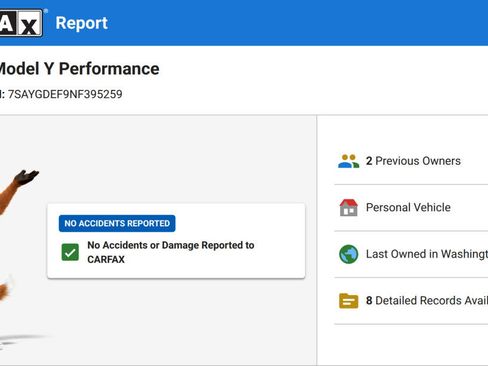
Task: Click the Last Owned in Washington text
Action: pos(427,254)
